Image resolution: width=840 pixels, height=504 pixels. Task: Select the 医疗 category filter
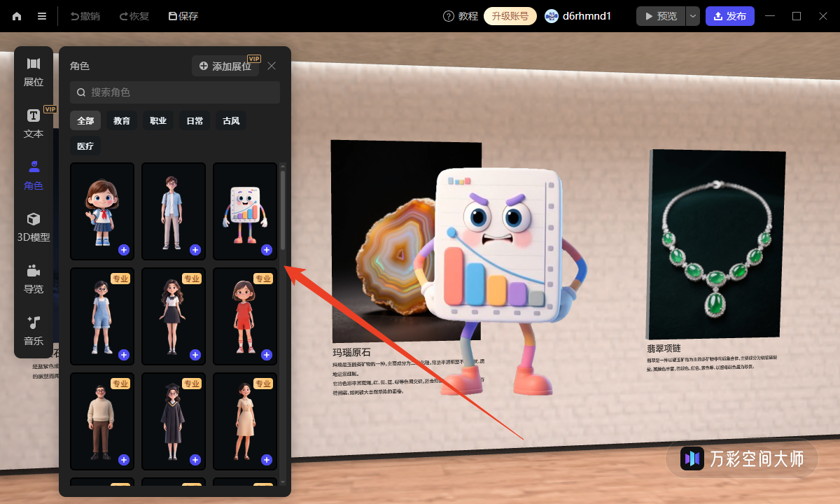click(85, 146)
